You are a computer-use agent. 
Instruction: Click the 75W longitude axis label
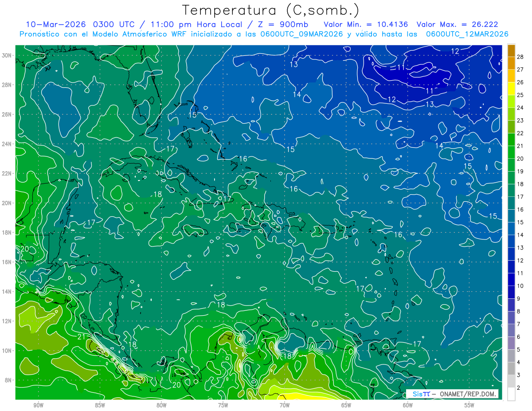[x=223, y=405]
